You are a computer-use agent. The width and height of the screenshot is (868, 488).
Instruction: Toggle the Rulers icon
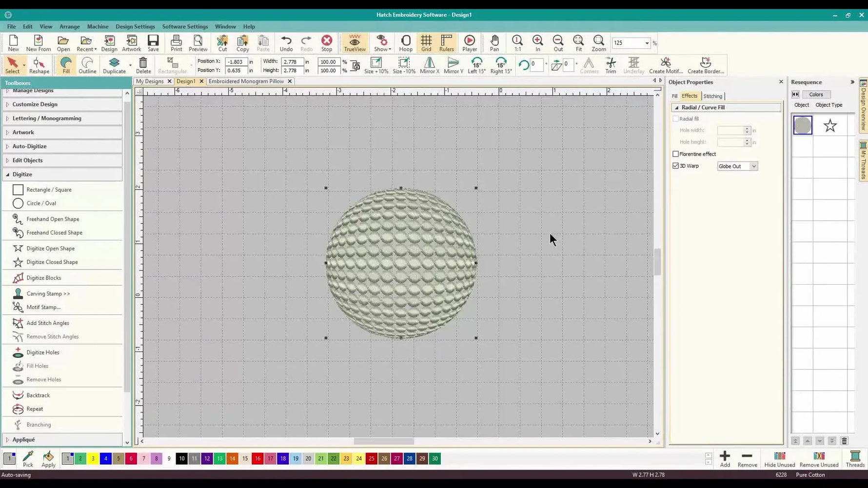coord(446,43)
